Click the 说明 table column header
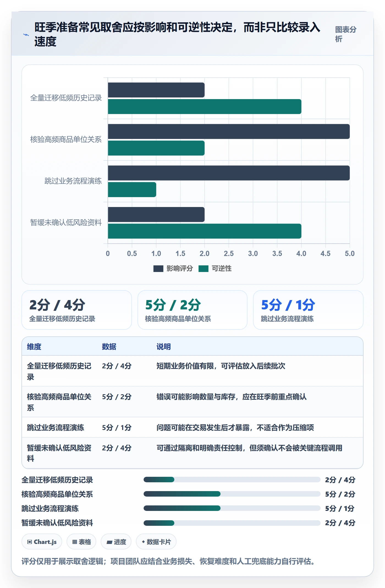This screenshot has width=385, height=588. [164, 347]
